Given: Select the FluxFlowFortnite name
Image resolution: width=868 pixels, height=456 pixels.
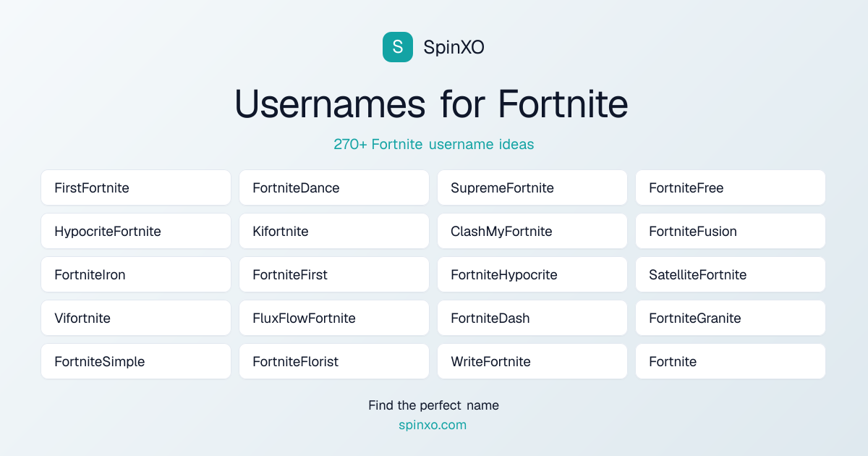Looking at the screenshot, I should [x=334, y=318].
